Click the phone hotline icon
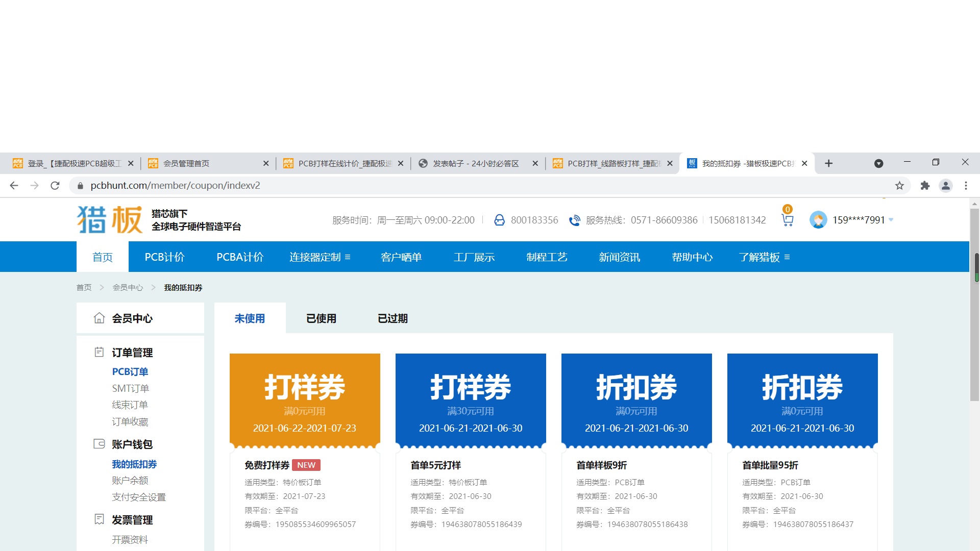980x551 pixels. pyautogui.click(x=575, y=220)
